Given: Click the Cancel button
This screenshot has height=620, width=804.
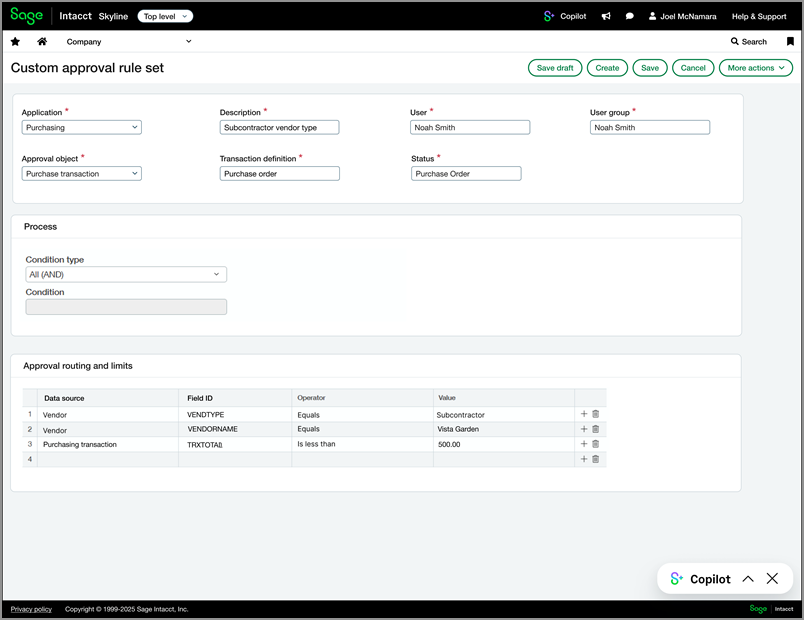Looking at the screenshot, I should (x=693, y=68).
